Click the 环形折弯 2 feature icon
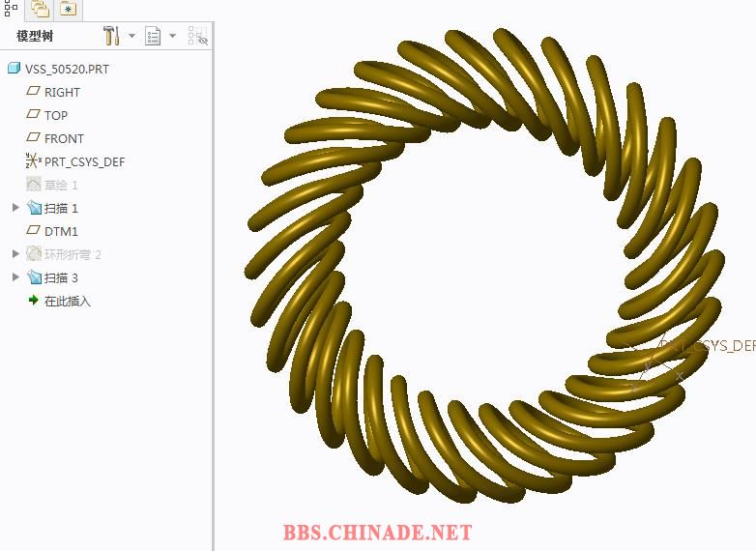756x551 pixels. 33,253
